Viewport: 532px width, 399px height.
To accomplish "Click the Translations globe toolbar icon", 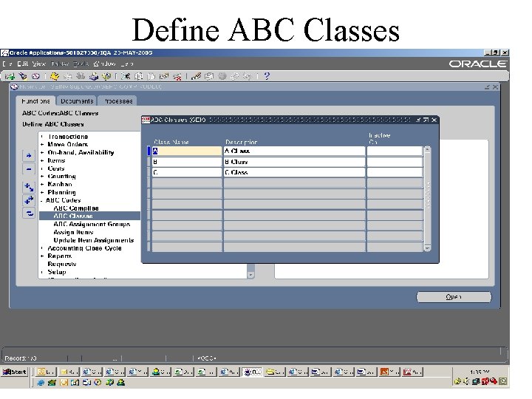I will 222,76.
